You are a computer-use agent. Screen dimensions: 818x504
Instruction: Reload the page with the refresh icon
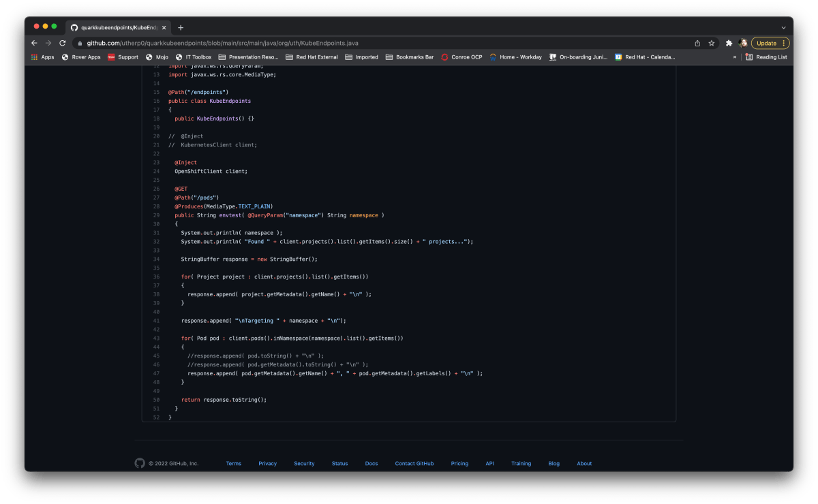(x=63, y=43)
